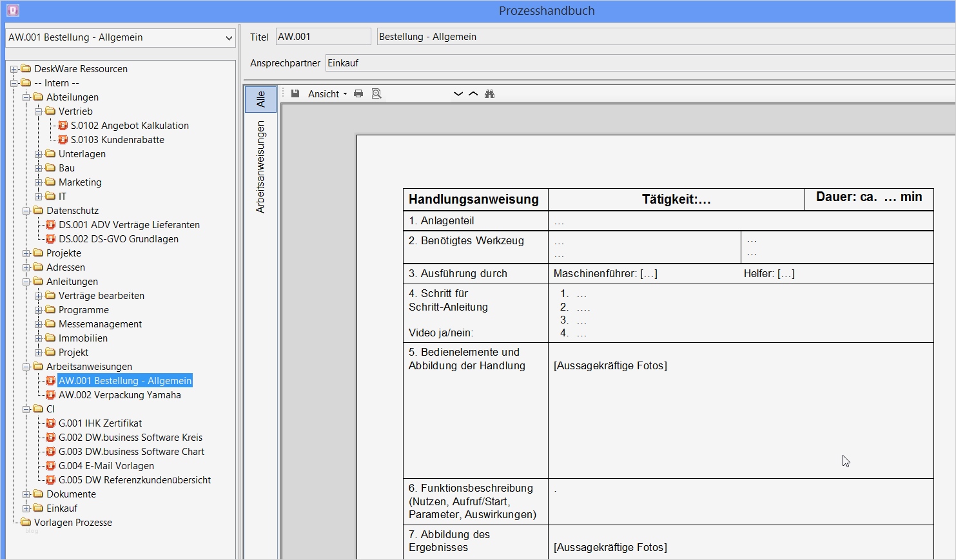Click the document icon beside G.001 IHK Zertifikat
This screenshot has height=560, width=956.
[x=50, y=423]
